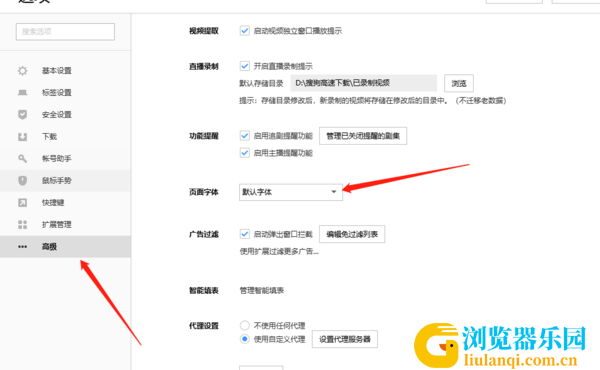This screenshot has width=600, height=370.
Task: Toggle 启用追剧提醒功能 checkbox
Action: tap(245, 135)
